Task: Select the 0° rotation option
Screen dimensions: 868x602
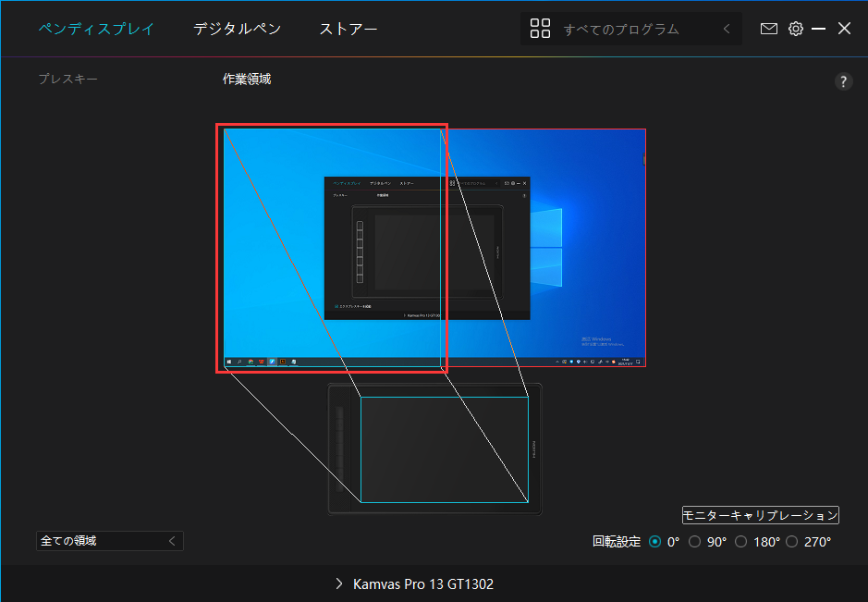Action: pyautogui.click(x=656, y=541)
